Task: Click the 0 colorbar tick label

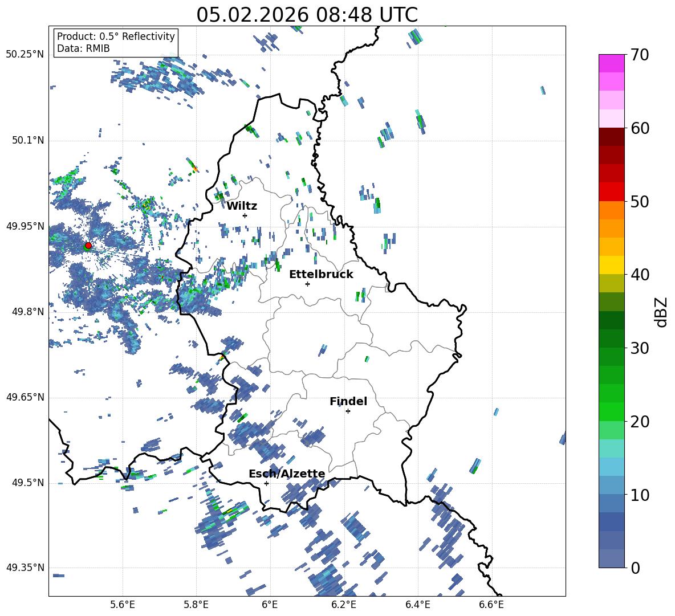Action: coord(635,568)
